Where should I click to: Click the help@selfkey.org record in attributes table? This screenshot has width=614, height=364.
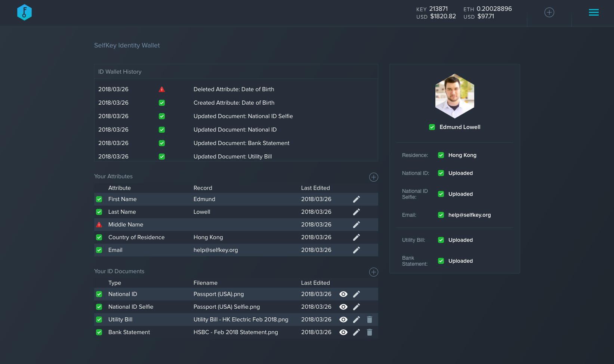pyautogui.click(x=216, y=250)
